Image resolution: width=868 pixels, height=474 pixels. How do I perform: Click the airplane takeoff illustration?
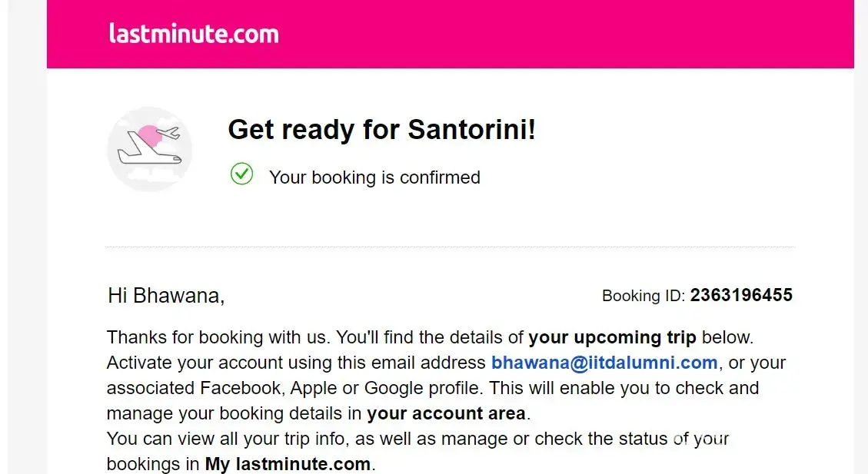(x=149, y=148)
